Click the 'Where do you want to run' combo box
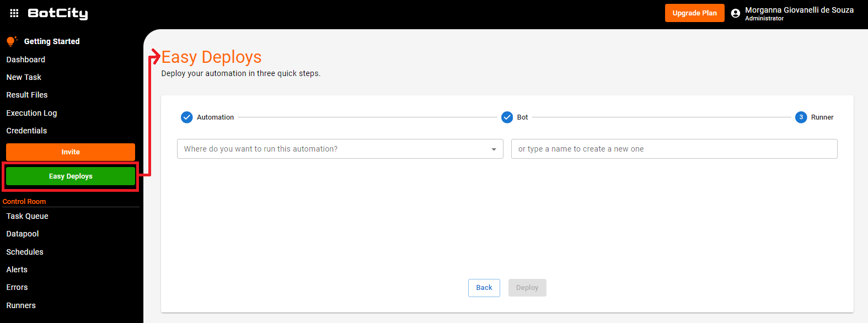Screen dimensions: 868x323 pos(340,149)
